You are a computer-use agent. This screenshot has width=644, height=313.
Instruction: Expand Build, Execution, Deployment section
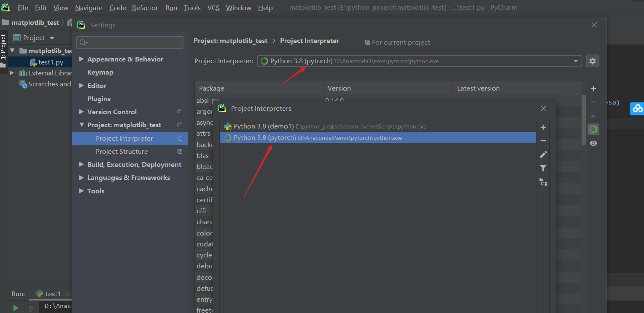pos(81,165)
